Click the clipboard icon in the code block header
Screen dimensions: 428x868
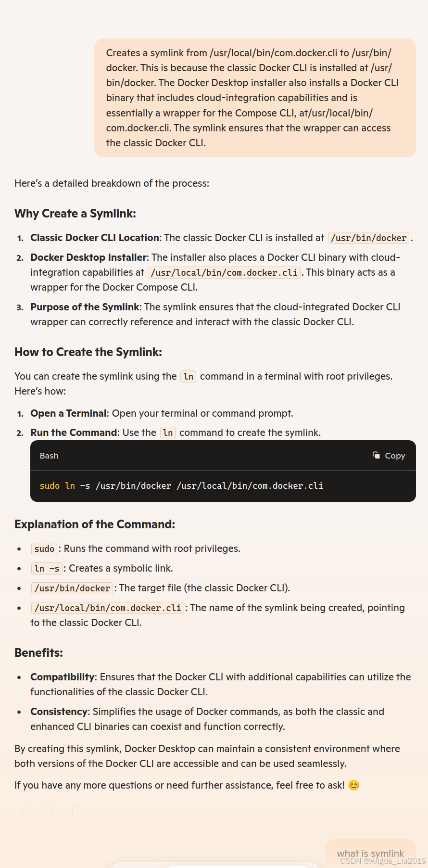click(375, 455)
